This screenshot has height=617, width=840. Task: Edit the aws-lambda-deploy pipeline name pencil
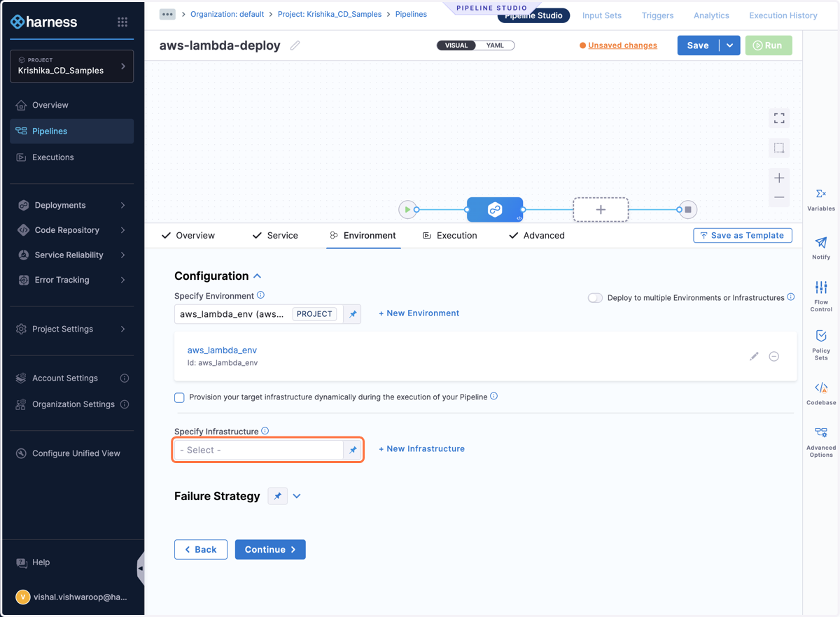point(295,45)
